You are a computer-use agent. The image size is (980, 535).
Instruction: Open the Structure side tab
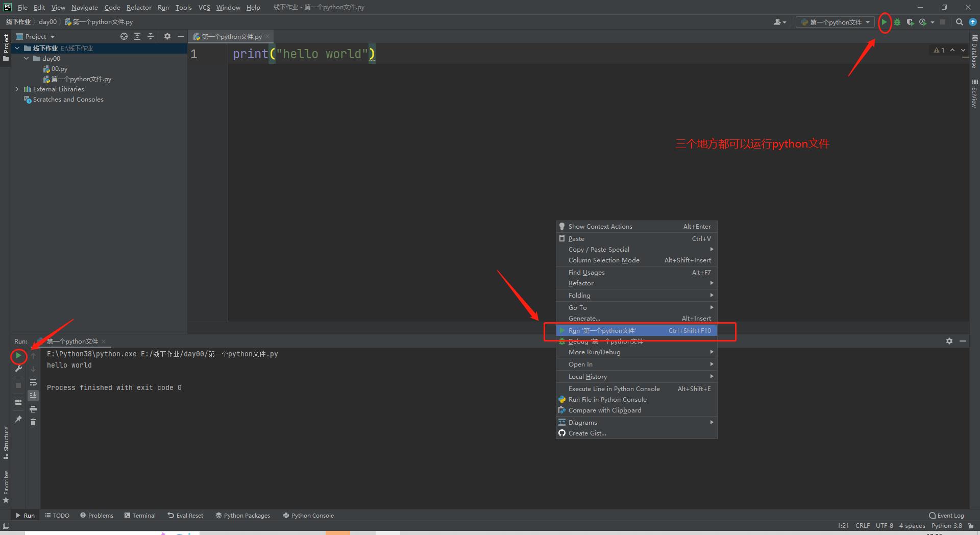click(x=6, y=442)
